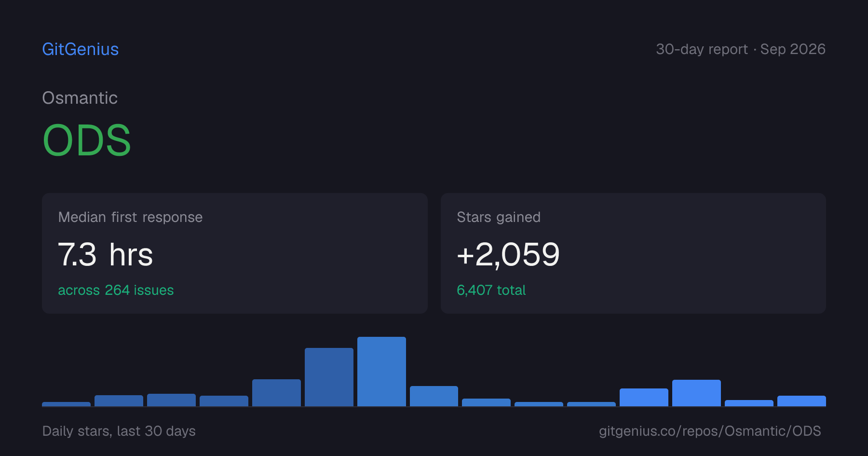Click the Osmantic owner name

(80, 98)
